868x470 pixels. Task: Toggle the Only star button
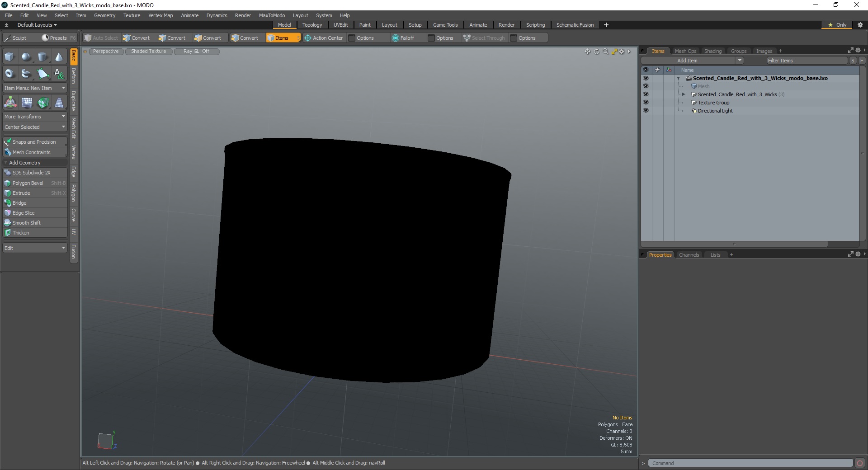tap(837, 25)
